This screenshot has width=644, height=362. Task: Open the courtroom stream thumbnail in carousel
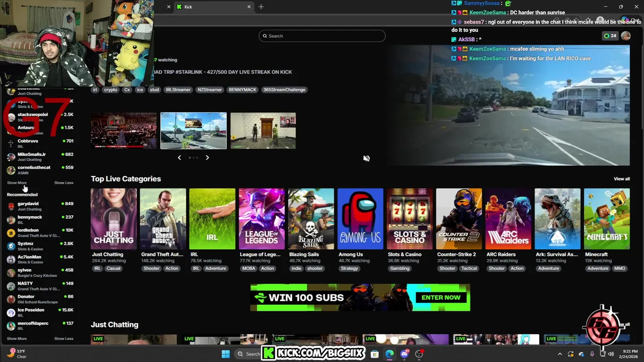124,131
